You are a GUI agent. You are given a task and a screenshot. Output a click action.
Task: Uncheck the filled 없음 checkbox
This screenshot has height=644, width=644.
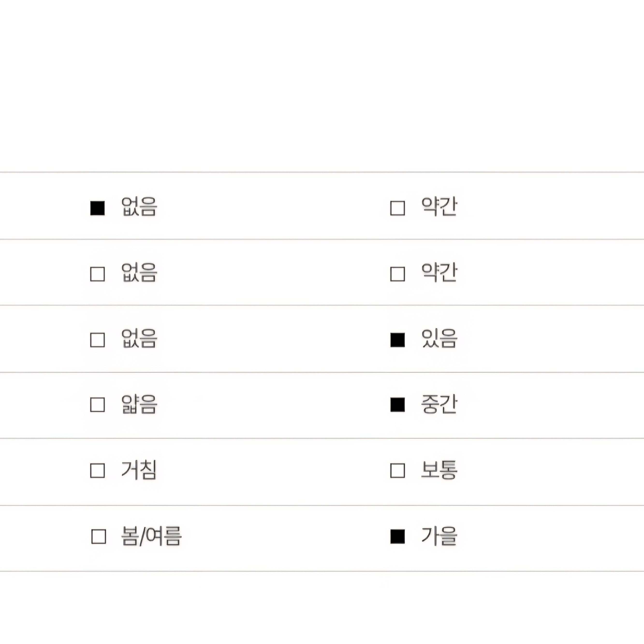tap(98, 208)
